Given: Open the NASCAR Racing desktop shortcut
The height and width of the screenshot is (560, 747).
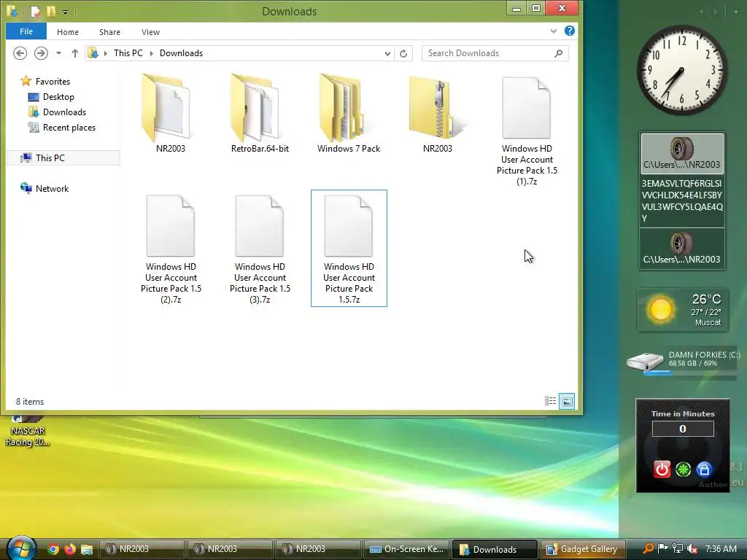Looking at the screenshot, I should click(27, 431).
